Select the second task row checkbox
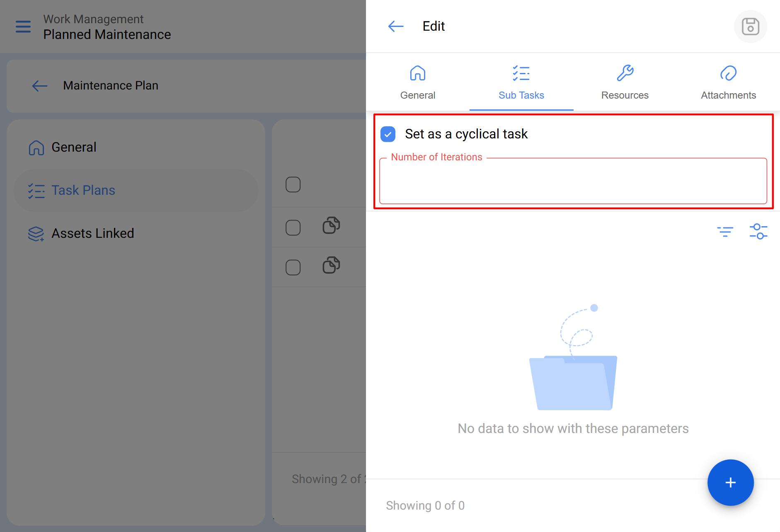780x532 pixels. pyautogui.click(x=293, y=267)
